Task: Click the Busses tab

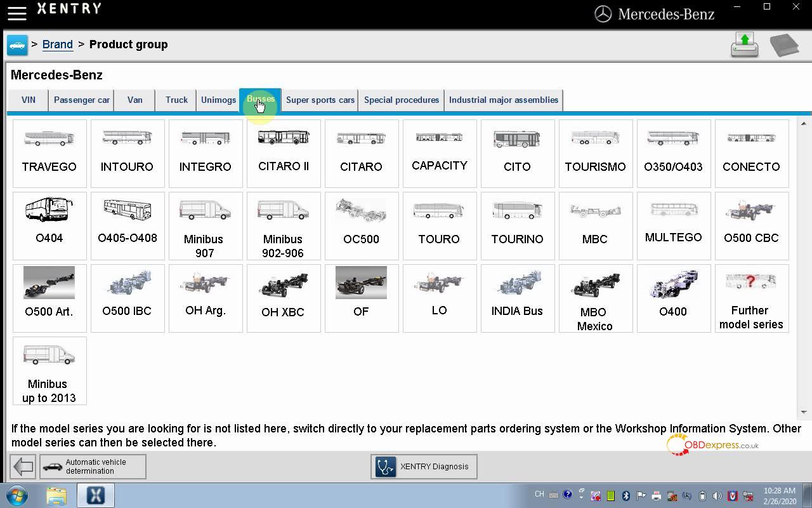Action: (x=260, y=100)
